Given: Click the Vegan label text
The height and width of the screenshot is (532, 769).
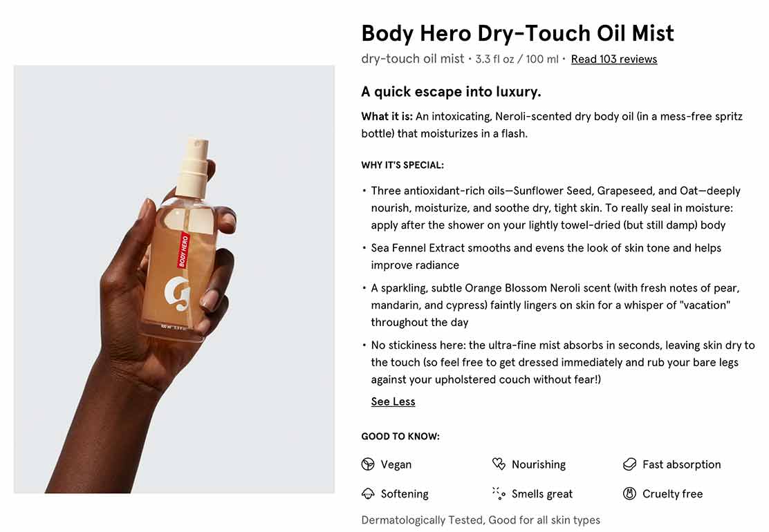Looking at the screenshot, I should (x=396, y=464).
